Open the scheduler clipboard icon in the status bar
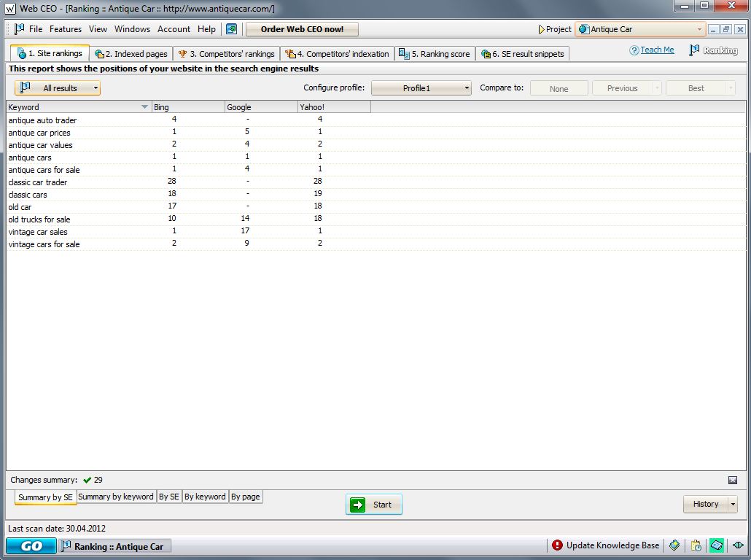 pos(696,545)
